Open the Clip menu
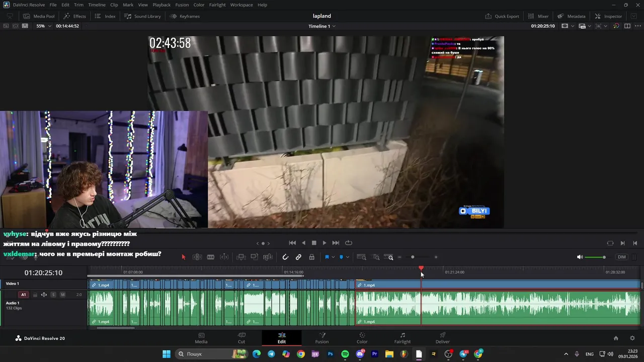This screenshot has height=362, width=644. tap(114, 5)
